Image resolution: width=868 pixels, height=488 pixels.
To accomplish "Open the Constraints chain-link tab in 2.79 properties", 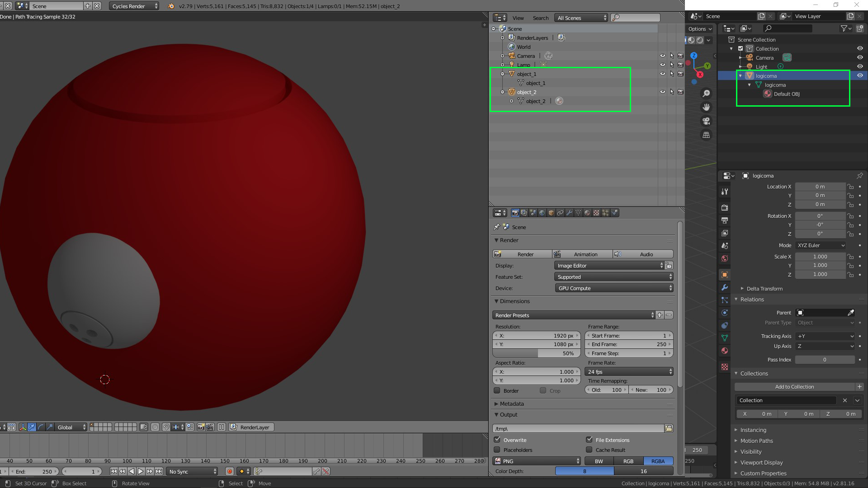I will [x=560, y=213].
